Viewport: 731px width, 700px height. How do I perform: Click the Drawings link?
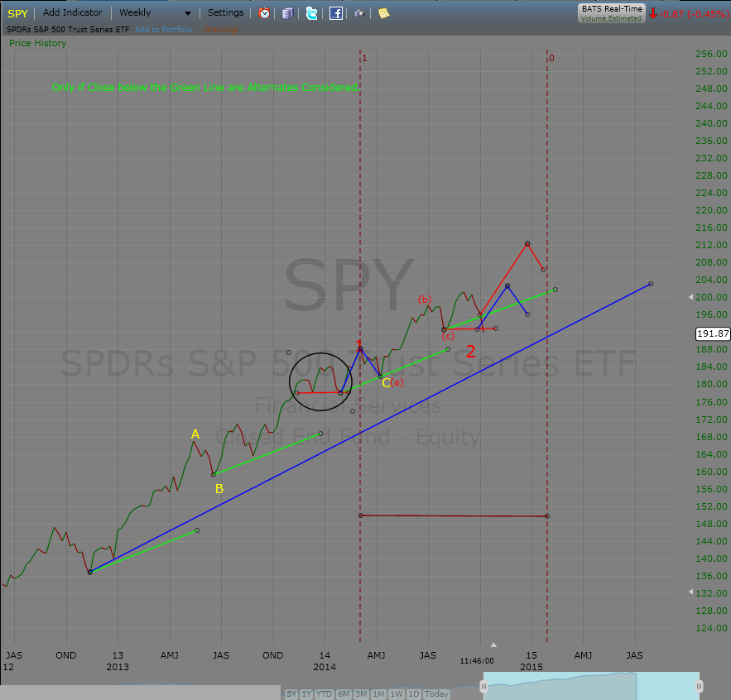220,30
